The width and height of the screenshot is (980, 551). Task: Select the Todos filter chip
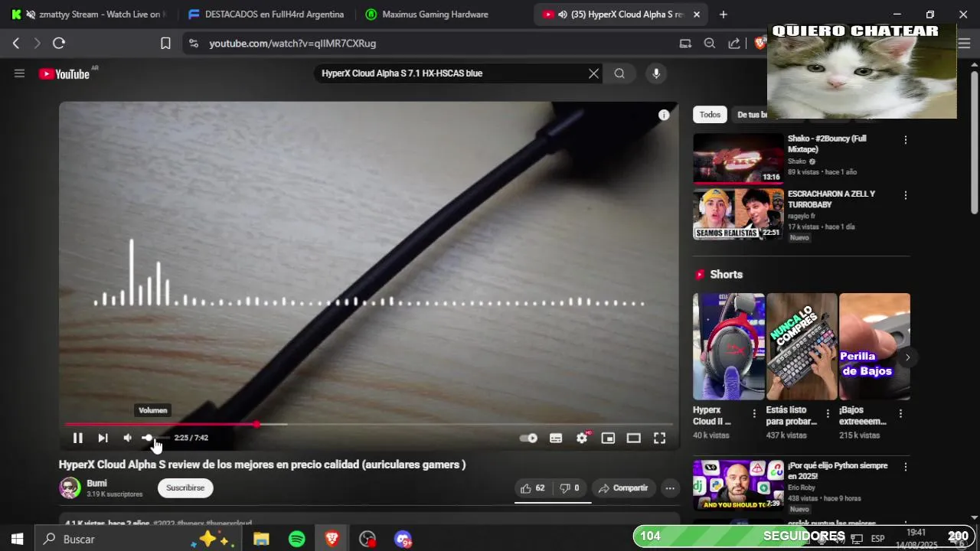[710, 115]
